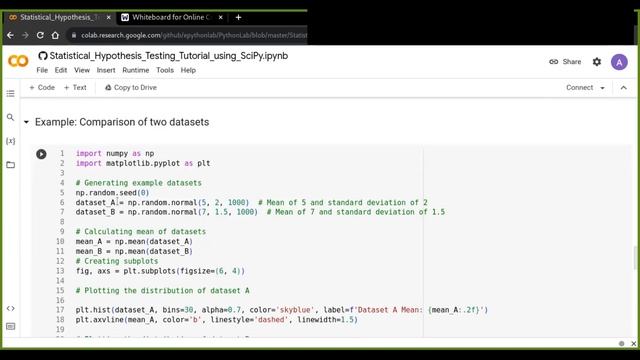
Task: Click the comment '# Generating example datasets'
Action: point(138,183)
